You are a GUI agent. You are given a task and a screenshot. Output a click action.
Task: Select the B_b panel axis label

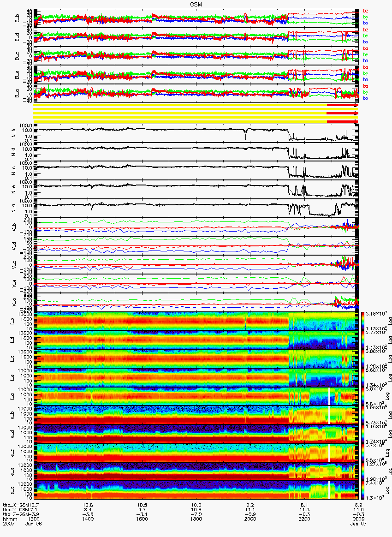tap(18, 18)
